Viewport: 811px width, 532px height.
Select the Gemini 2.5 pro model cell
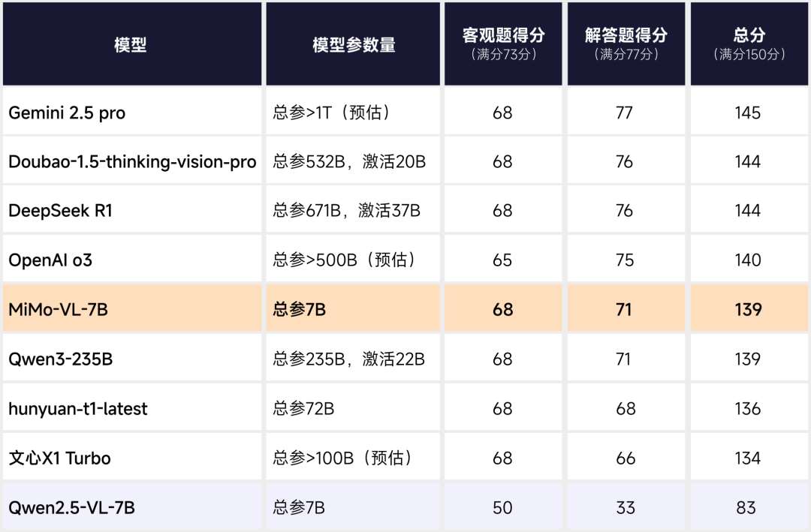(132, 112)
